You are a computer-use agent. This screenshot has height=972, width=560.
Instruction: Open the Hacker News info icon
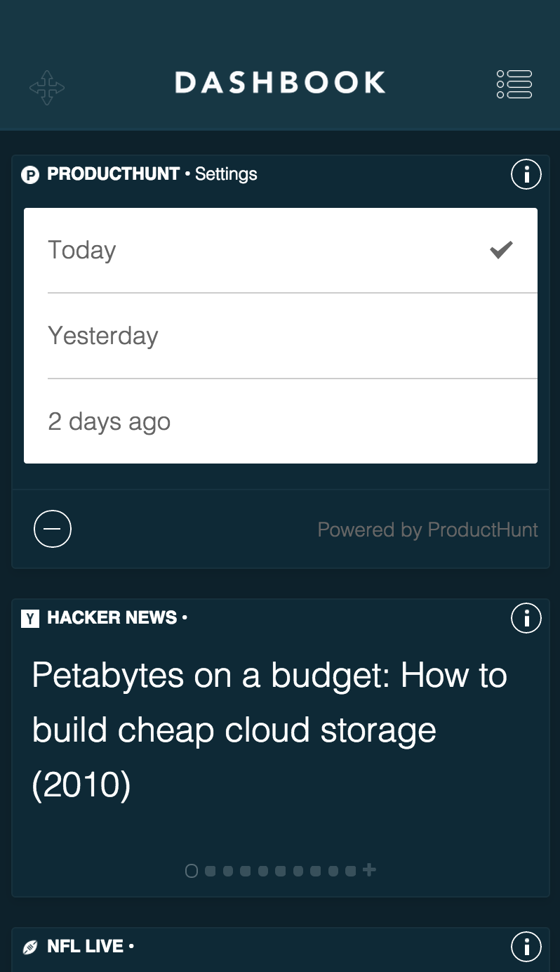(526, 618)
